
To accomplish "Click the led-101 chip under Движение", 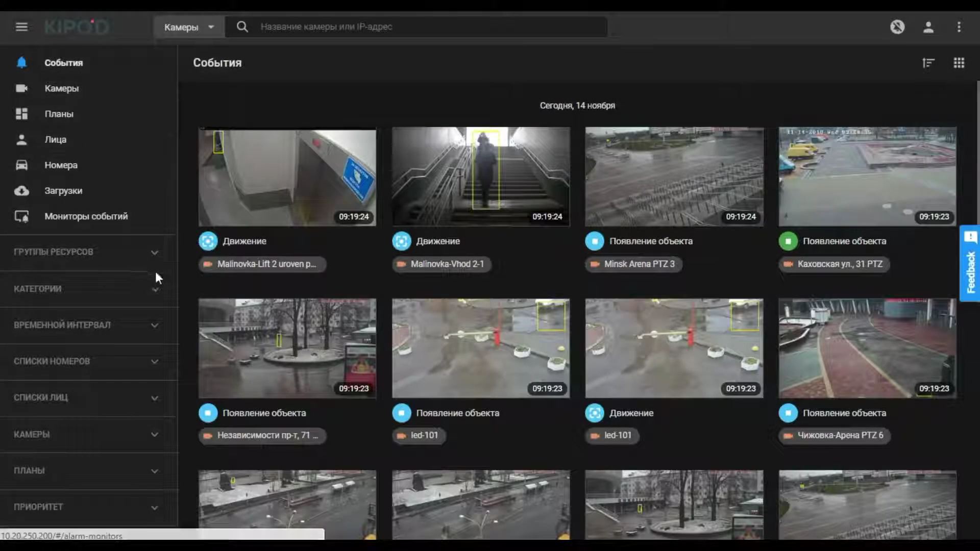I will click(612, 436).
